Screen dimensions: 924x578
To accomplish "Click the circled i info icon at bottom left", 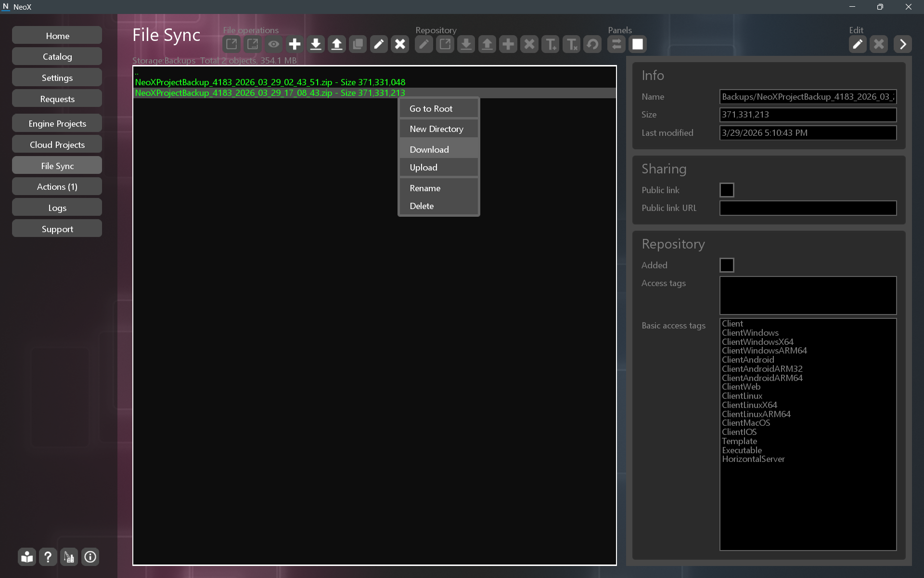I will tap(90, 557).
